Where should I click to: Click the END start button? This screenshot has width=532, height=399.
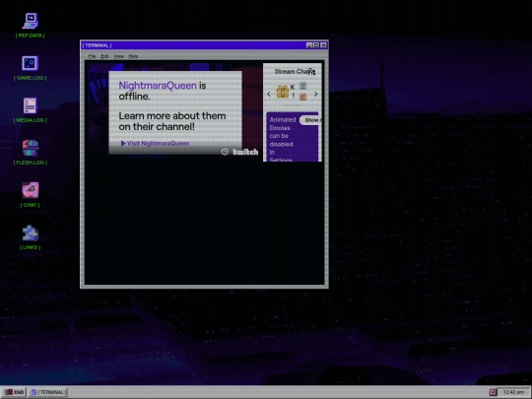(x=14, y=392)
